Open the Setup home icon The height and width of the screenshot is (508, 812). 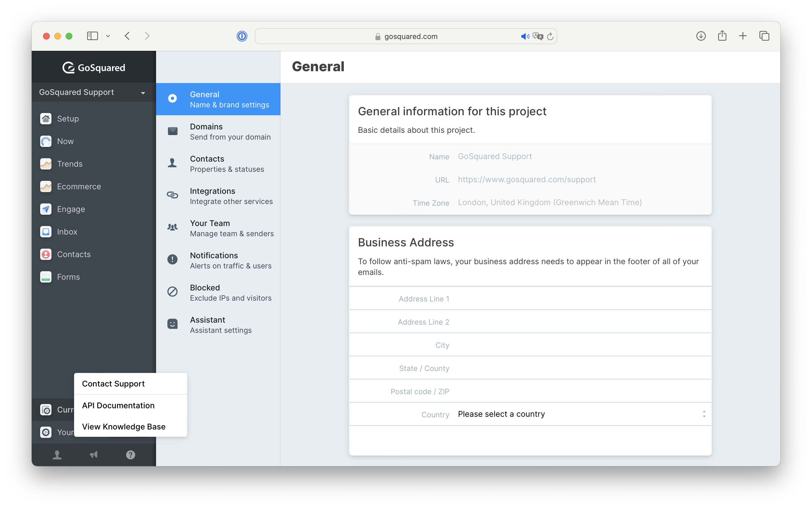click(x=46, y=119)
